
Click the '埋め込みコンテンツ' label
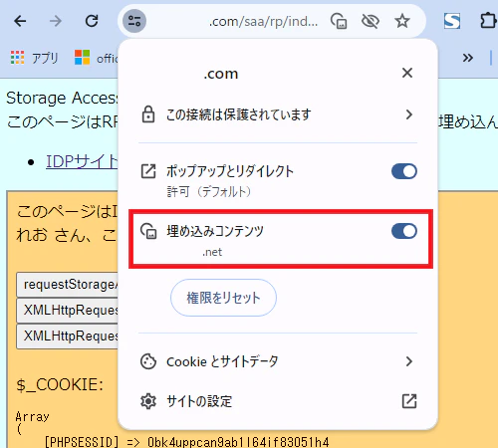[x=215, y=231]
